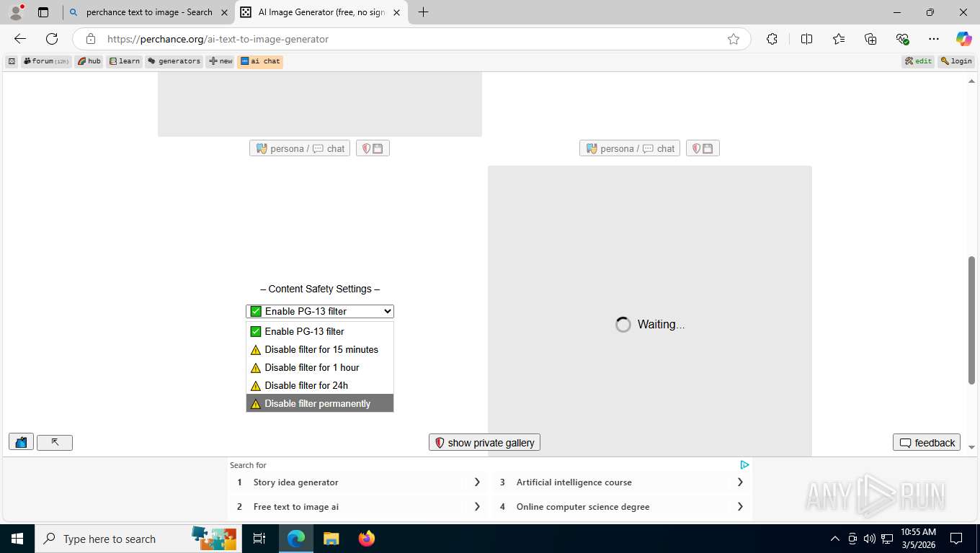Go back to previous page
Viewport: 980px width, 553px height.
coord(20,39)
